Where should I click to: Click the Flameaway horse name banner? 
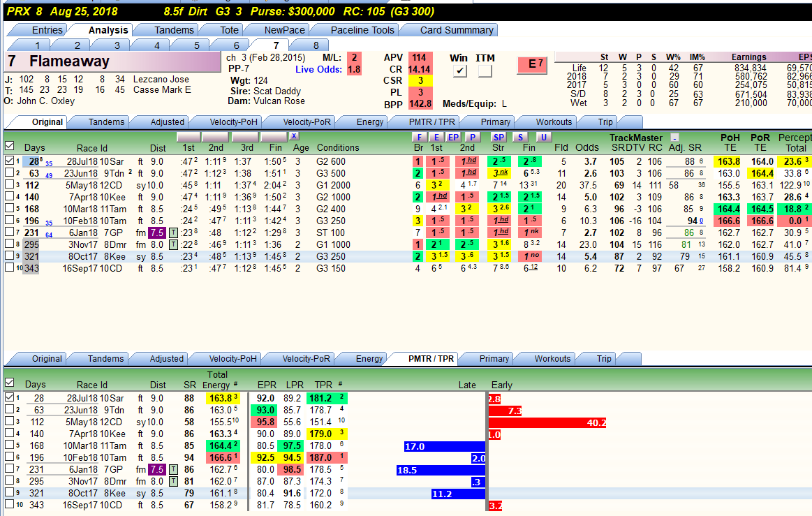113,61
